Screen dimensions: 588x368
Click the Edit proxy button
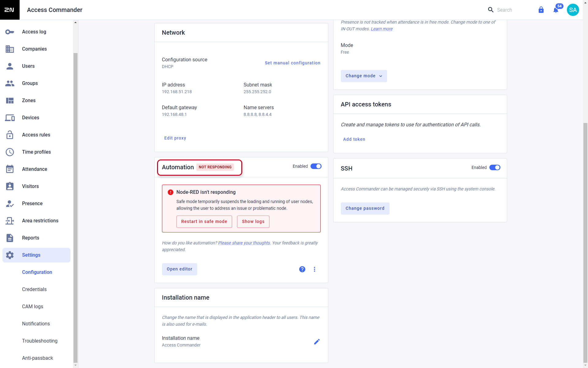[x=175, y=138]
